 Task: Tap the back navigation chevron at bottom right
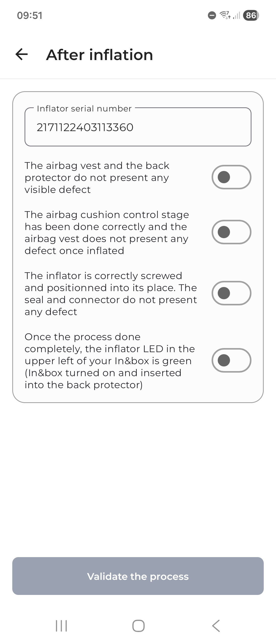[215, 626]
